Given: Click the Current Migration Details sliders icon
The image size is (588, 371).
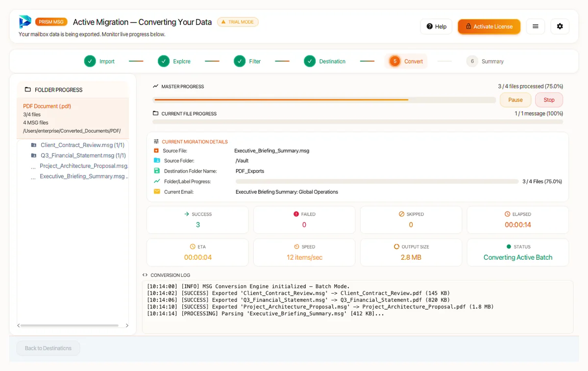Looking at the screenshot, I should [x=156, y=141].
